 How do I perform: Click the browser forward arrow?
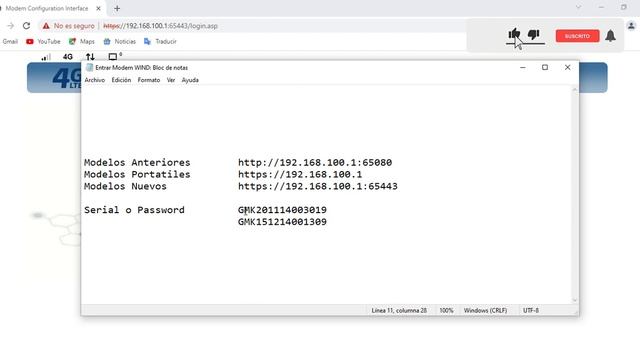(x=10, y=26)
